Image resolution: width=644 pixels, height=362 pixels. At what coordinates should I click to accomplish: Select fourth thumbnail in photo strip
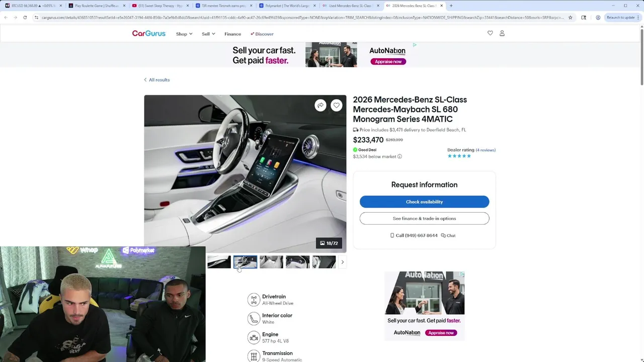coord(297,262)
